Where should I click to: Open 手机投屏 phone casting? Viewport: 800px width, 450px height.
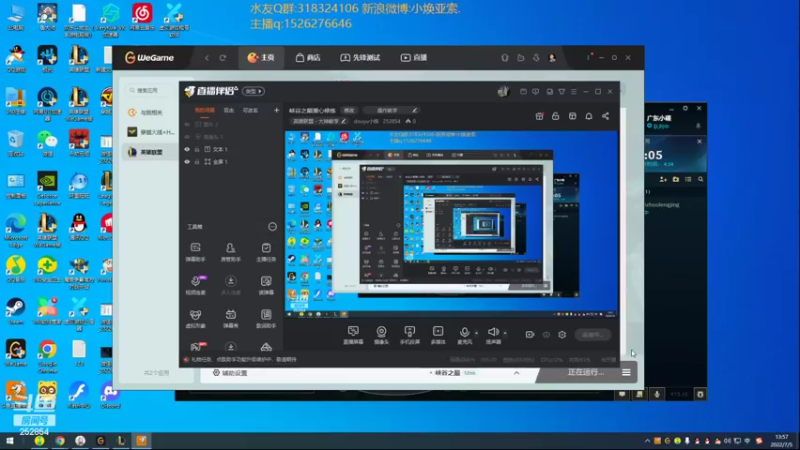[409, 335]
